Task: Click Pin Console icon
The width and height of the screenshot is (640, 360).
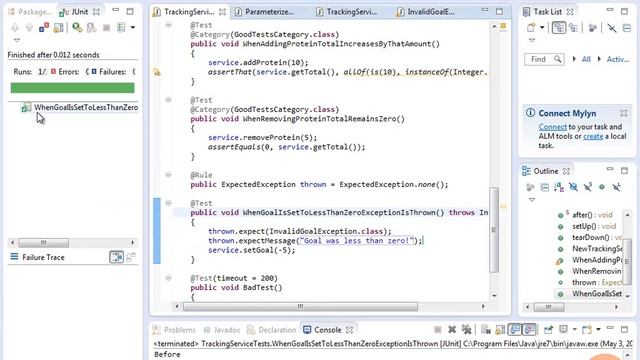Action: click(548, 329)
